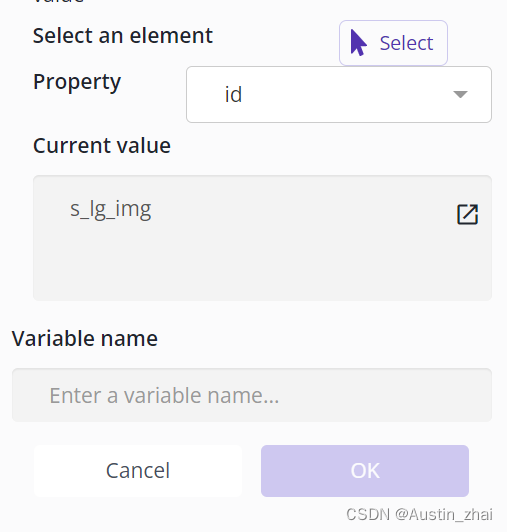Click the Enter a variable name placeholder

pos(164,395)
